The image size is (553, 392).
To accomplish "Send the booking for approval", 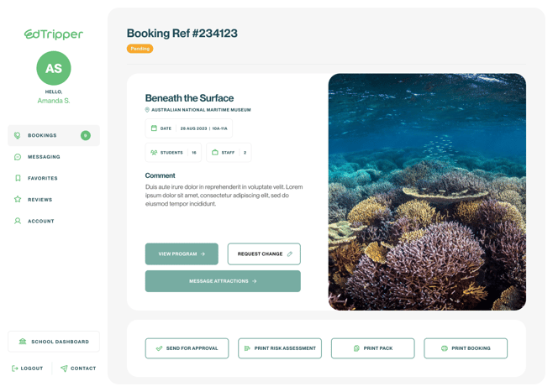I will pyautogui.click(x=187, y=348).
